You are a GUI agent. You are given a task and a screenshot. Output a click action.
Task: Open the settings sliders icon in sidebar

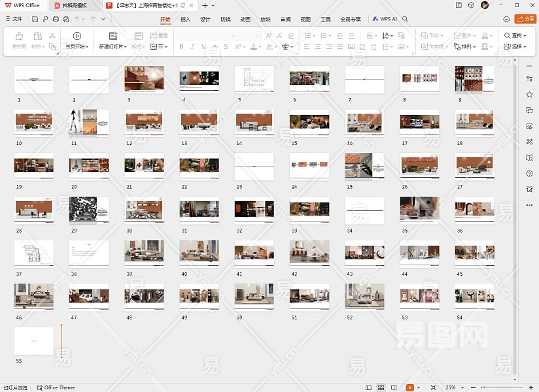pyautogui.click(x=529, y=78)
